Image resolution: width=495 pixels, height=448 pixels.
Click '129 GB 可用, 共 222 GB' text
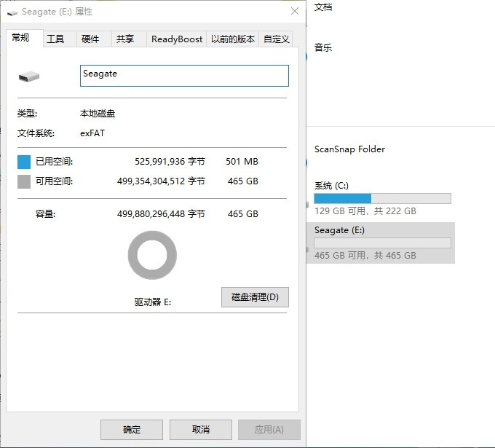click(365, 211)
